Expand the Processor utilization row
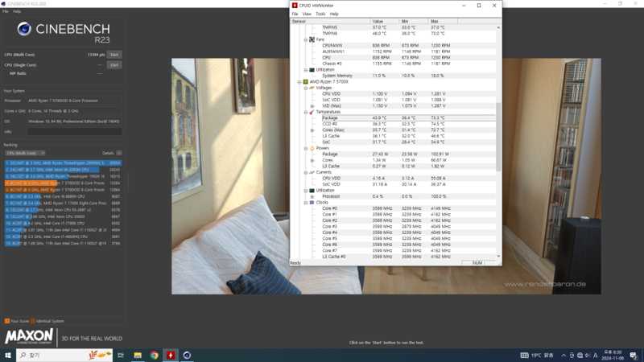Screen dimensions: 644x362 click(312, 196)
